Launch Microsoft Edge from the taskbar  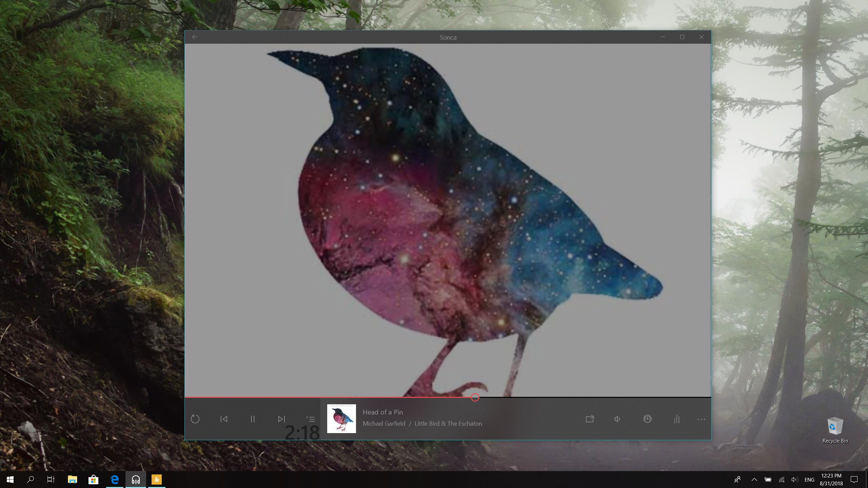click(x=114, y=479)
